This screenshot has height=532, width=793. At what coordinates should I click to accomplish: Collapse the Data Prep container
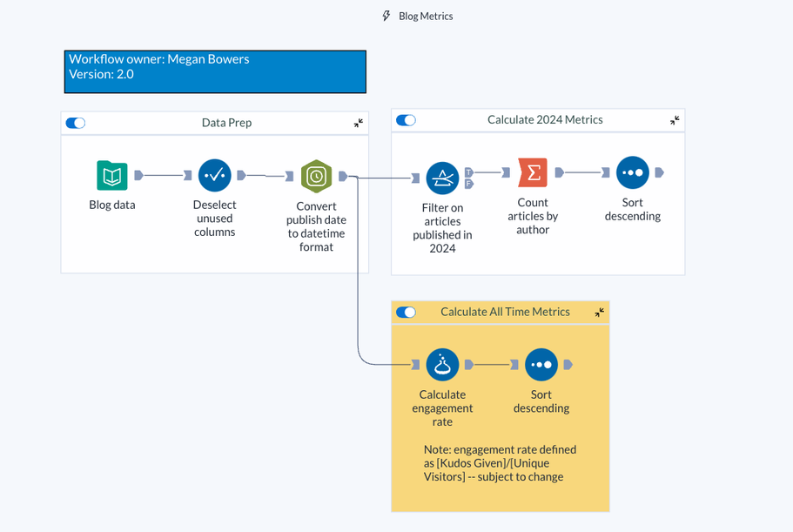coord(359,124)
